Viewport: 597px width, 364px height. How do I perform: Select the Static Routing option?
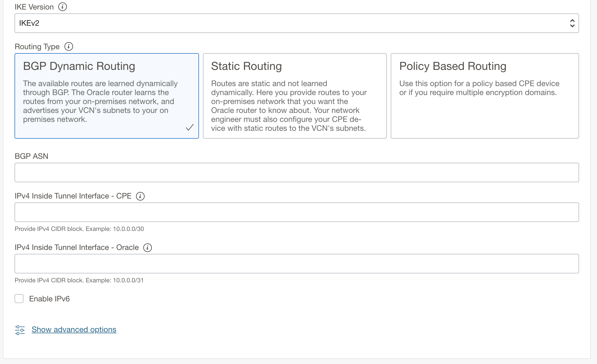click(295, 95)
